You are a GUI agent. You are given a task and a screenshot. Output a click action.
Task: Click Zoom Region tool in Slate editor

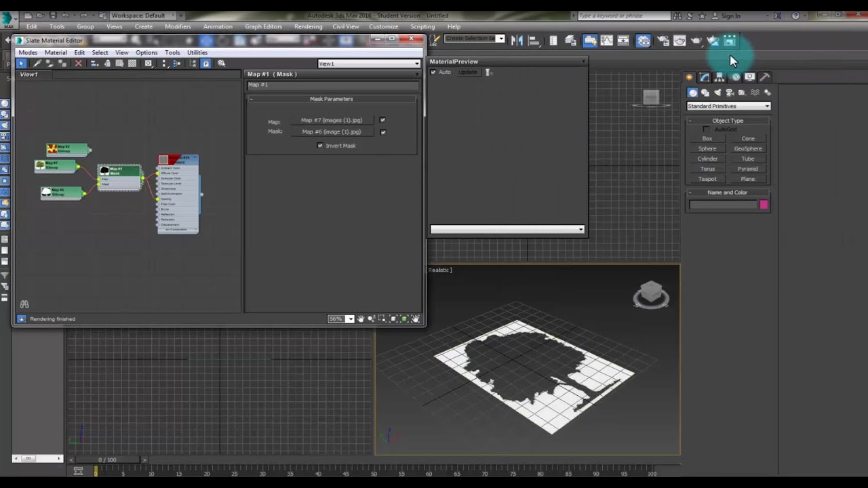tap(382, 319)
